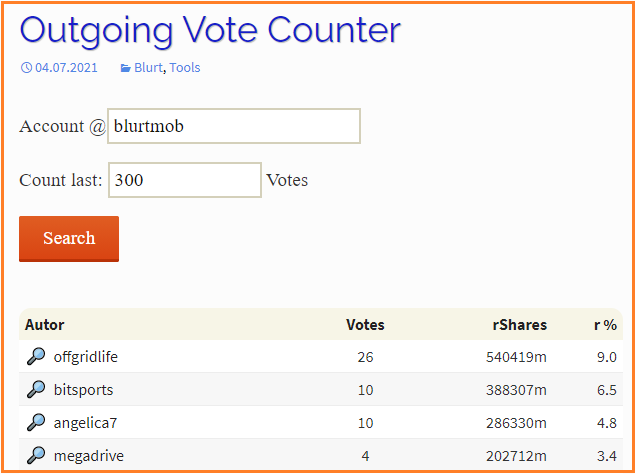Image resolution: width=635 pixels, height=474 pixels.
Task: Focus the Count last field showing 300
Action: [x=185, y=180]
